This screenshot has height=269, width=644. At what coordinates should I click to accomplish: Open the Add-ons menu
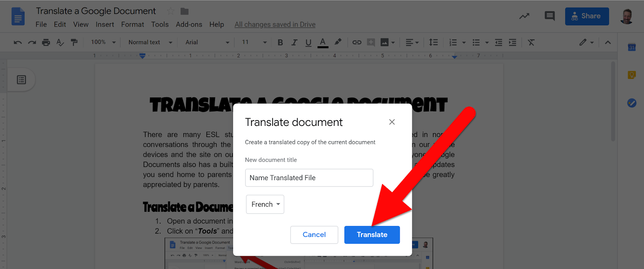(x=189, y=25)
